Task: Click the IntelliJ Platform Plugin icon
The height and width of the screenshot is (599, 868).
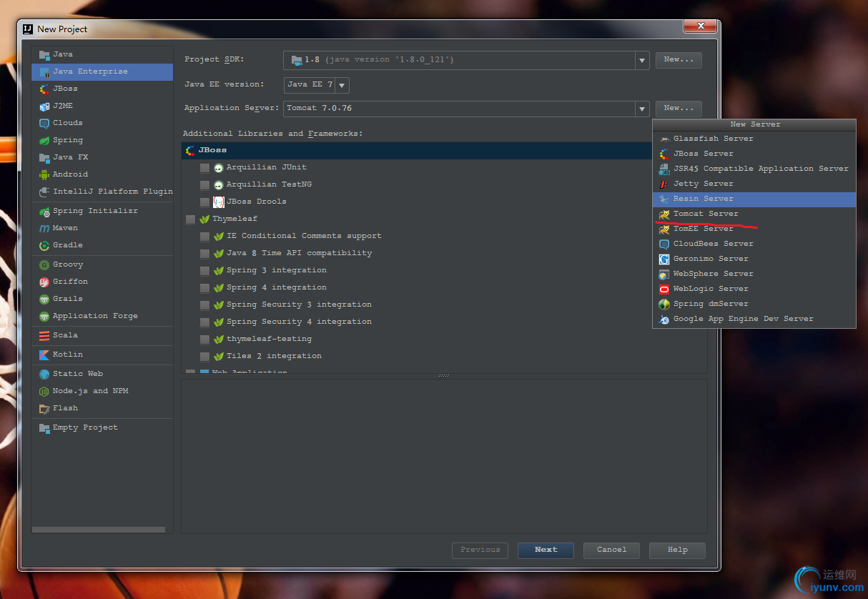Action: coord(44,192)
